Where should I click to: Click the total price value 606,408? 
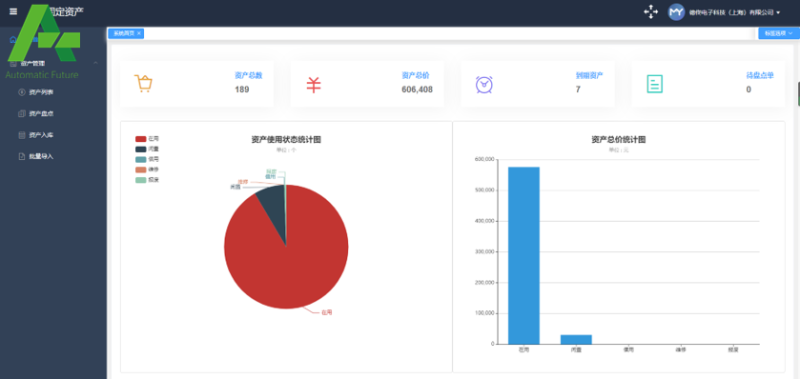417,90
